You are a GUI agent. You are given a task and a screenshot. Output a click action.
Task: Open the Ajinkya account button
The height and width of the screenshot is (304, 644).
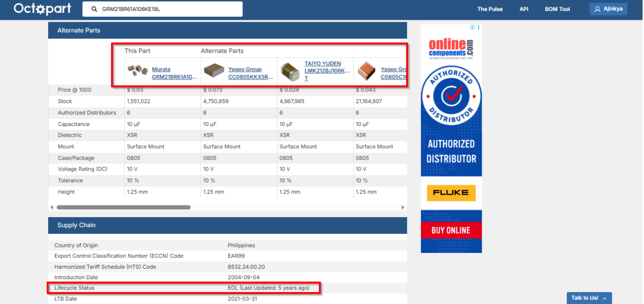point(608,9)
